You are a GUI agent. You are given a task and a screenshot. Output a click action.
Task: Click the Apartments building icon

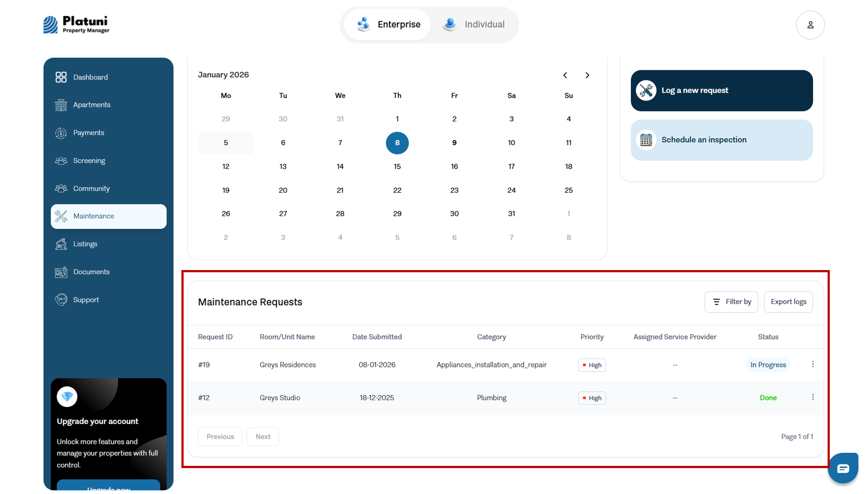pyautogui.click(x=61, y=105)
